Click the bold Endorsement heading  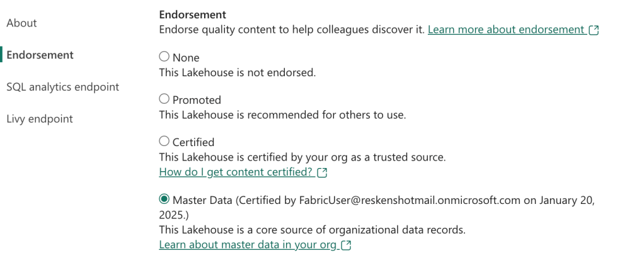(192, 14)
